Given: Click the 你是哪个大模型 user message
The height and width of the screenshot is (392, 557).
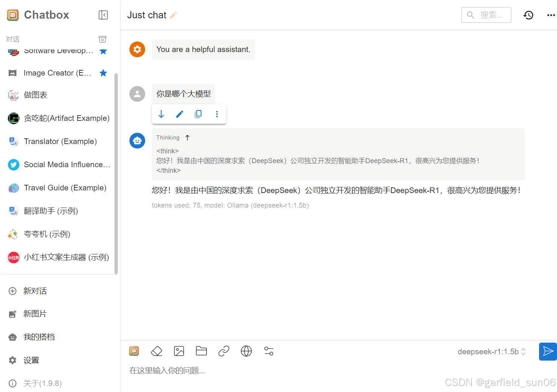Looking at the screenshot, I should [x=183, y=94].
